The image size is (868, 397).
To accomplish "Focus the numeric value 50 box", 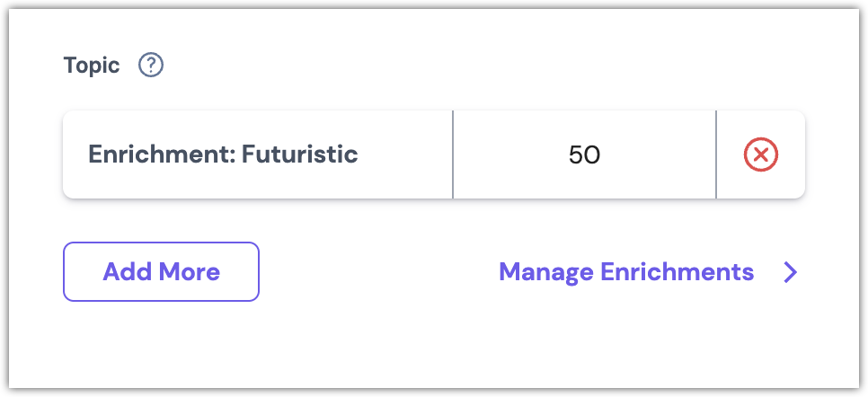I will tap(584, 155).
